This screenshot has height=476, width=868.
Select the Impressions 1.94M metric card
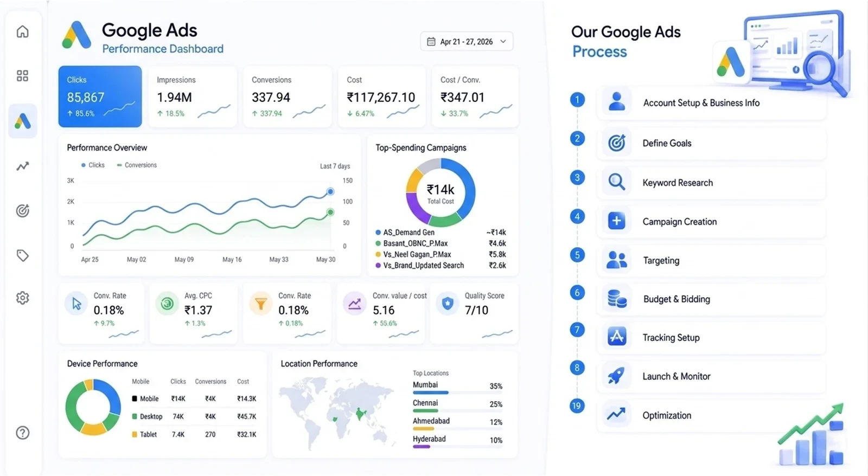[x=193, y=97]
